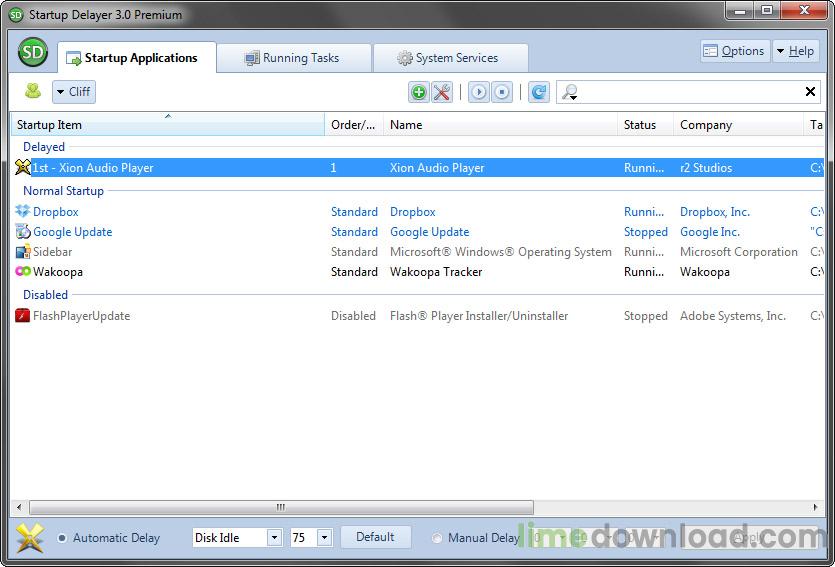The width and height of the screenshot is (835, 567).
Task: Switch to the Startup Applications tab
Action: (137, 57)
